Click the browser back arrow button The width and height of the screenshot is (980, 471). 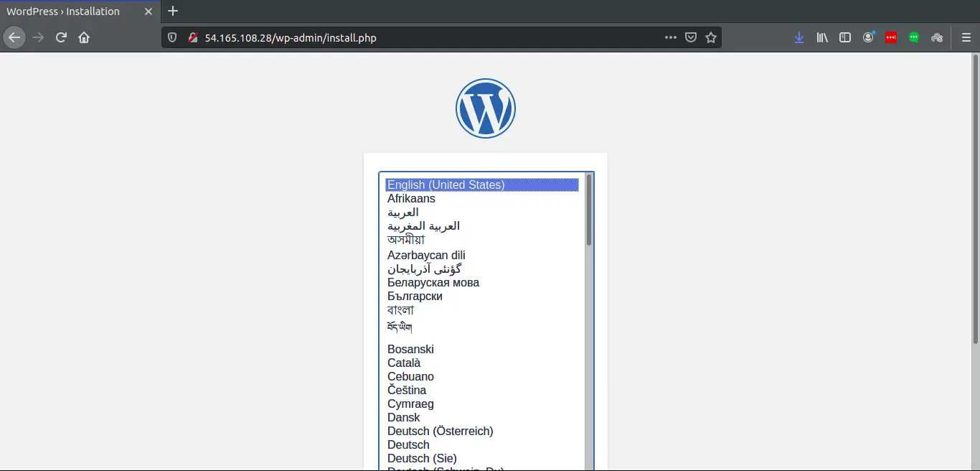14,37
